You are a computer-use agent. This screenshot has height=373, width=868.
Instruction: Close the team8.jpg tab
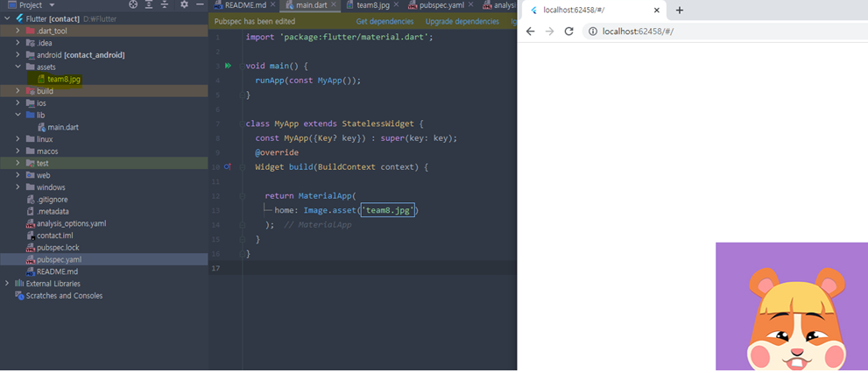pyautogui.click(x=396, y=5)
